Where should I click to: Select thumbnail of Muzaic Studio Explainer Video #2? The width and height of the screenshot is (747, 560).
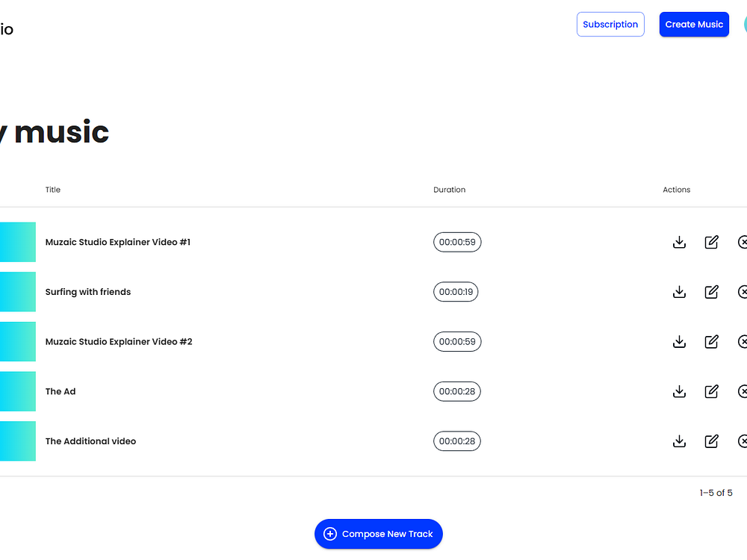[18, 341]
